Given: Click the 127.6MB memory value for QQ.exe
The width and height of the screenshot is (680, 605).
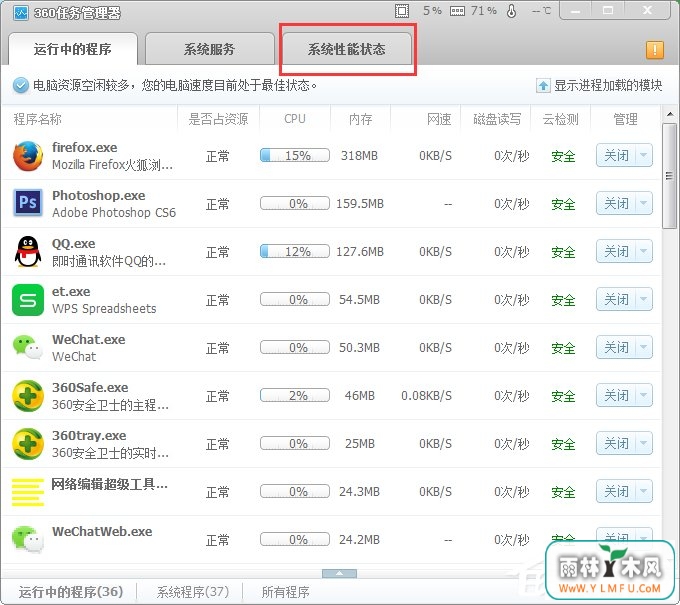Looking at the screenshot, I should (x=360, y=252).
